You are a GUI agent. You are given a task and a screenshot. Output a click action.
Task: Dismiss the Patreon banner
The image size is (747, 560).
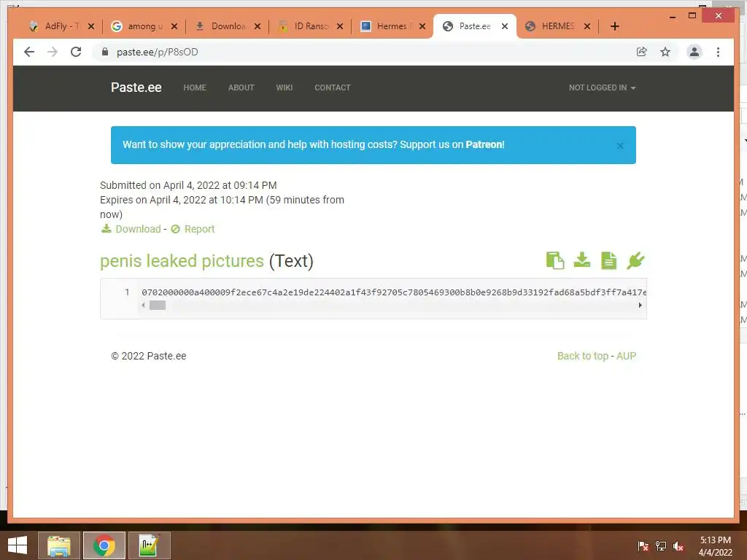(620, 146)
